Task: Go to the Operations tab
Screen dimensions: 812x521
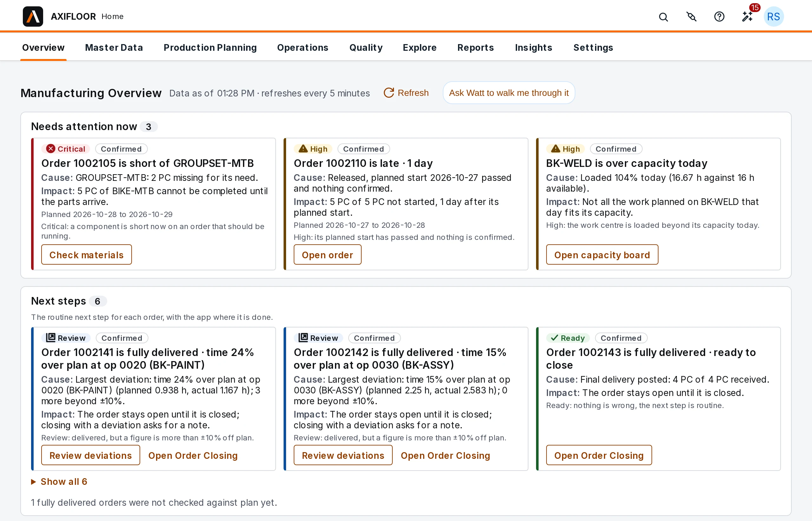Action: click(x=303, y=48)
